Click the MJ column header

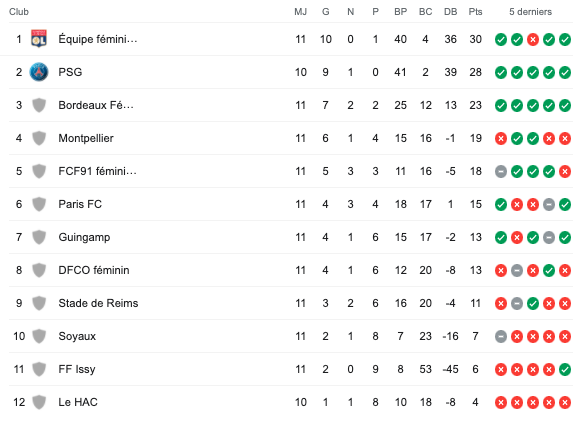[x=301, y=12]
